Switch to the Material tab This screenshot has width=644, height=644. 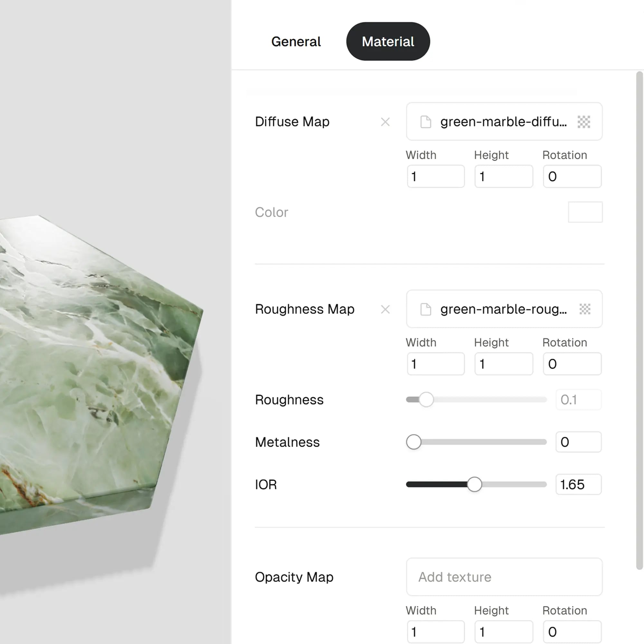point(388,41)
